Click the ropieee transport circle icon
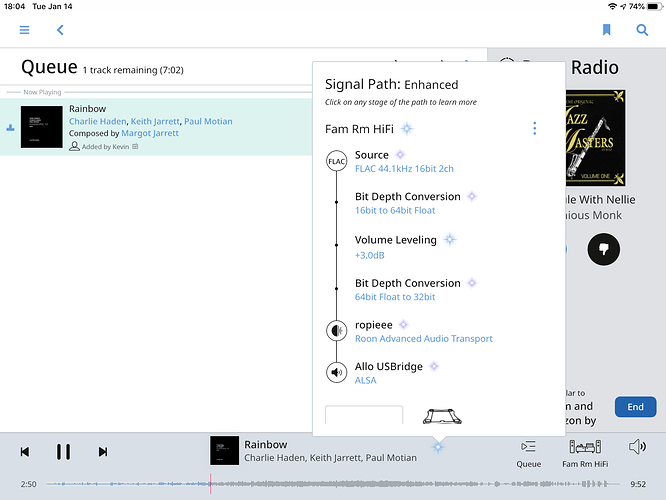 point(336,331)
